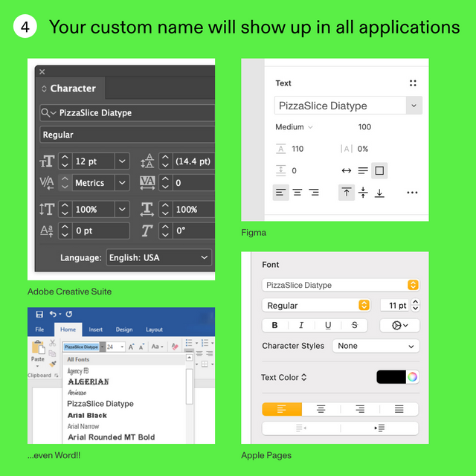Viewport: 476px width, 476px height.
Task: Click the undo arrow in Word
Action: [53, 314]
